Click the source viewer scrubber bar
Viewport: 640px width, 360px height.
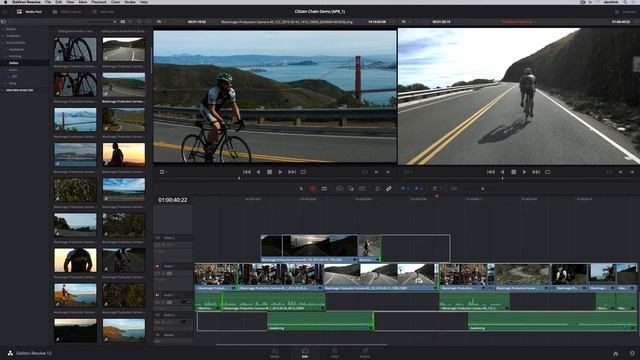pos(275,178)
